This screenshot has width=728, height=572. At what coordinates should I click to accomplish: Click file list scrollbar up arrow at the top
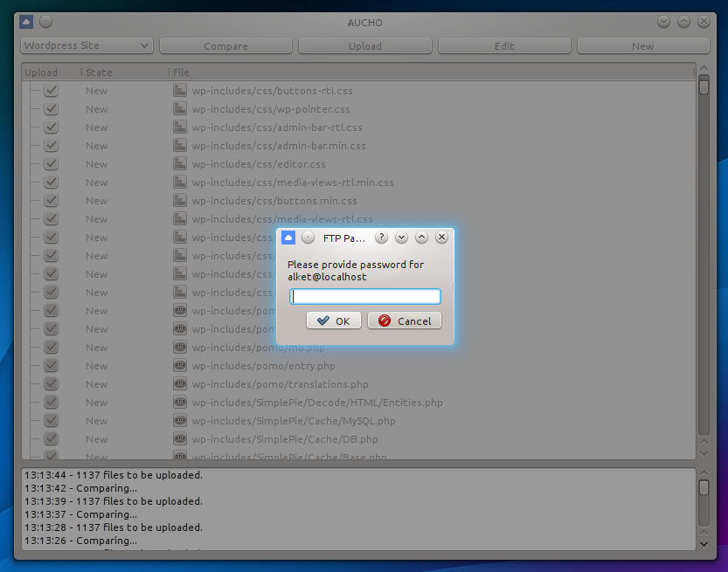(704, 68)
